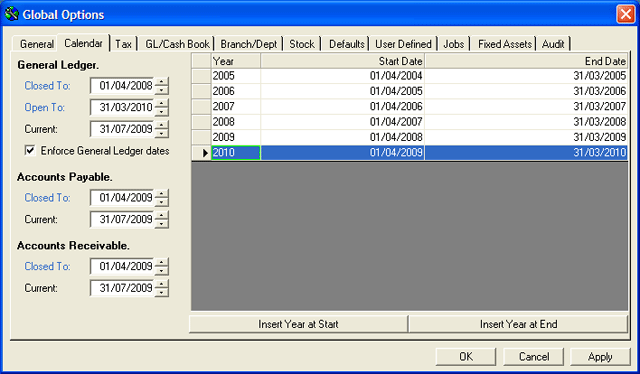The width and height of the screenshot is (640, 374).
Task: Click Accounts Receivable Closed To date field
Action: pos(122,266)
